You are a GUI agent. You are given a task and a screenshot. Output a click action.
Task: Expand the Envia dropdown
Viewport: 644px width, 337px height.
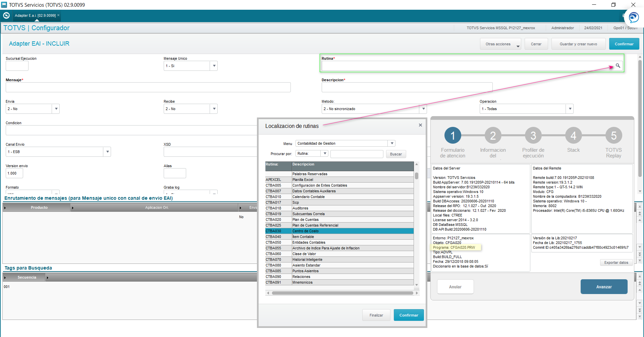pyautogui.click(x=56, y=109)
